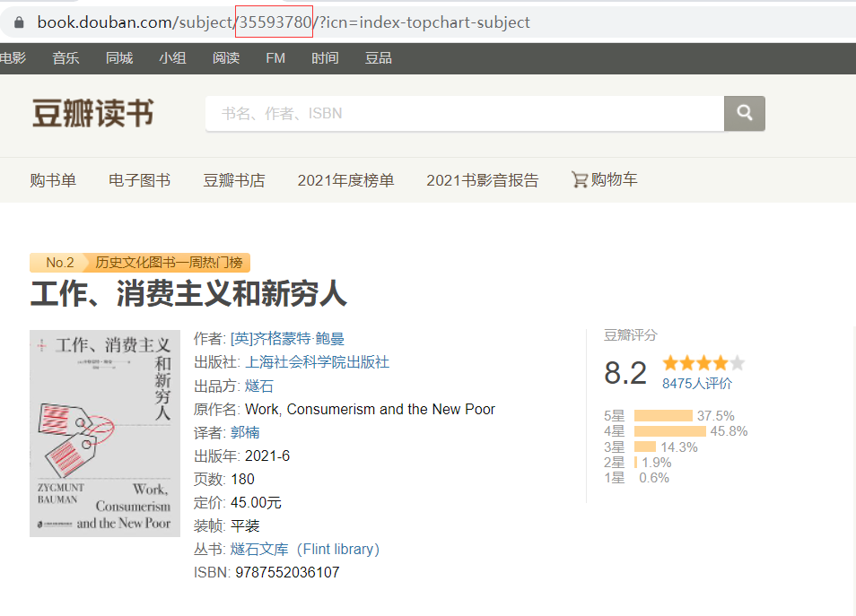Click the 0.6% one-star percentage
Viewport: 856px width, 616px height.
click(x=654, y=478)
